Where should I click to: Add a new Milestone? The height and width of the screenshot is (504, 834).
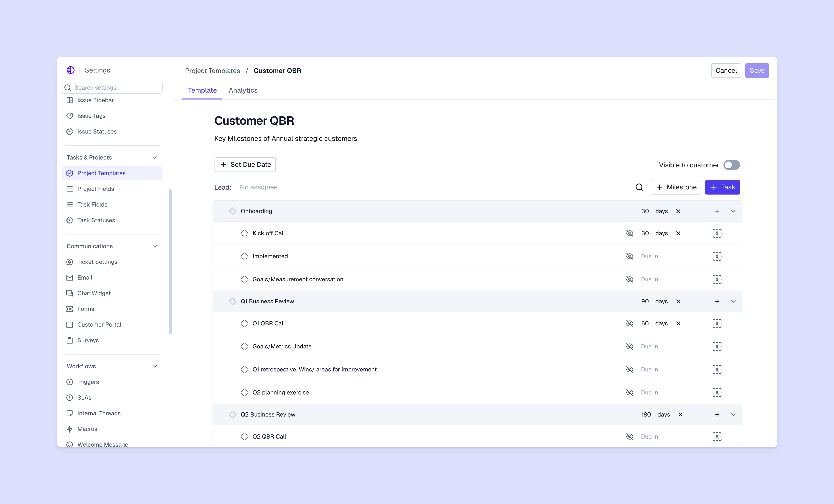pyautogui.click(x=676, y=187)
